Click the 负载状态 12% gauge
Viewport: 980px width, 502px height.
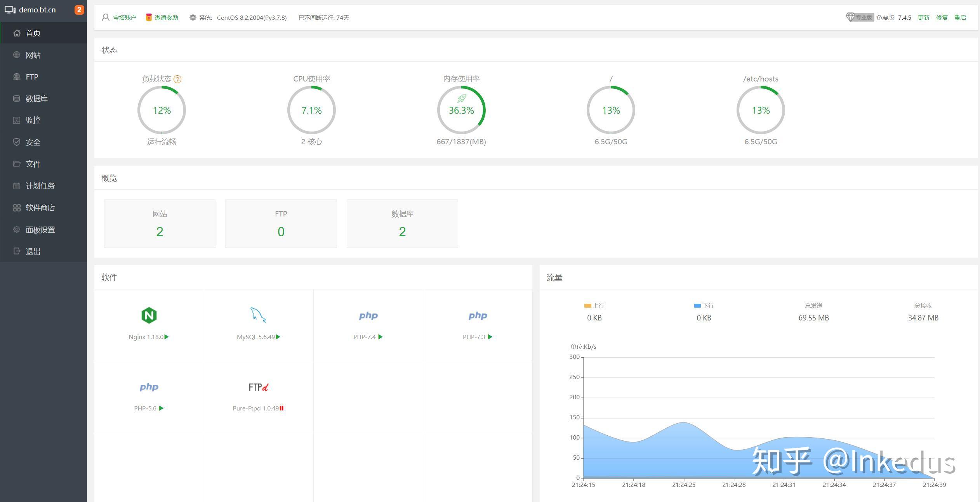point(162,110)
